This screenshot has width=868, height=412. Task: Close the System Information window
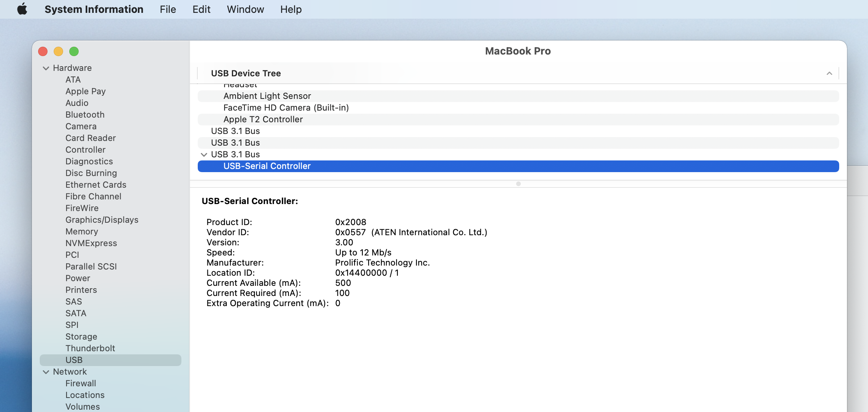click(x=43, y=51)
